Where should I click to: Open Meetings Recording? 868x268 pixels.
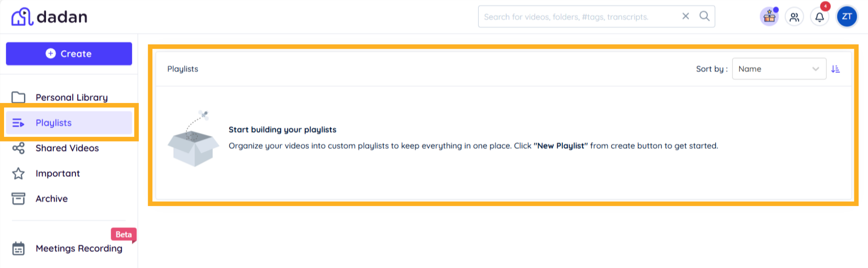pos(79,249)
